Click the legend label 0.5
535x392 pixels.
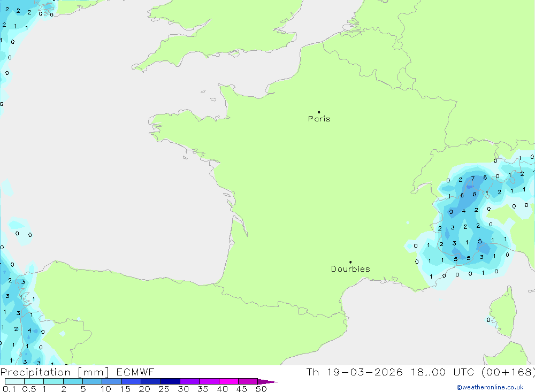point(29,389)
